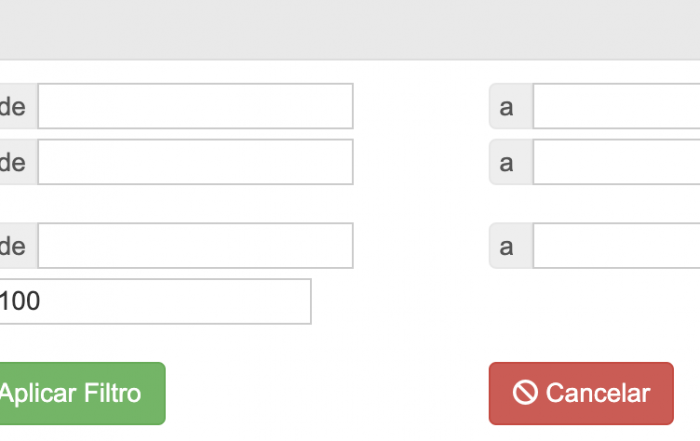This screenshot has height=441, width=700.
Task: Click the field containing the value 100
Action: click(155, 301)
